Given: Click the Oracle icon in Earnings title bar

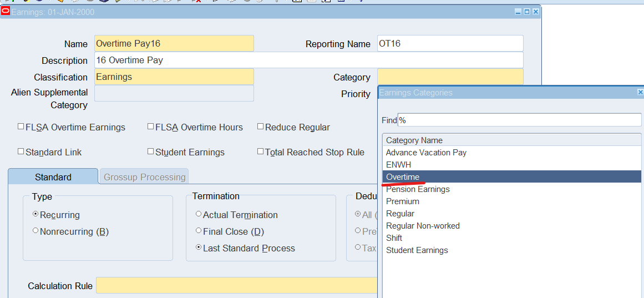Looking at the screenshot, I should pos(6,11).
